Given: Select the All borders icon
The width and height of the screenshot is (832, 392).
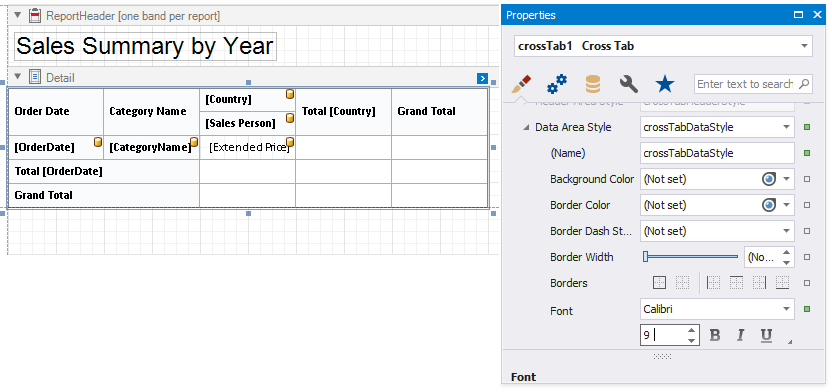Looking at the screenshot, I should click(x=659, y=283).
